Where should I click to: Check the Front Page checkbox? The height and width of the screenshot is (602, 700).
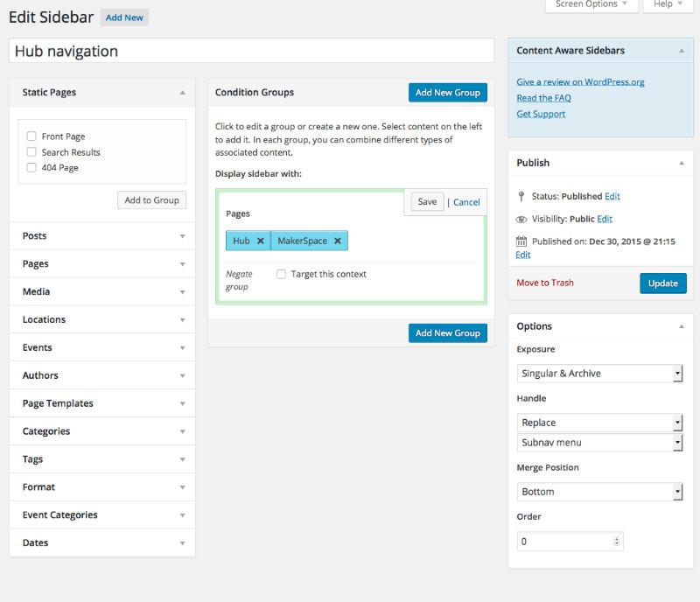point(31,136)
